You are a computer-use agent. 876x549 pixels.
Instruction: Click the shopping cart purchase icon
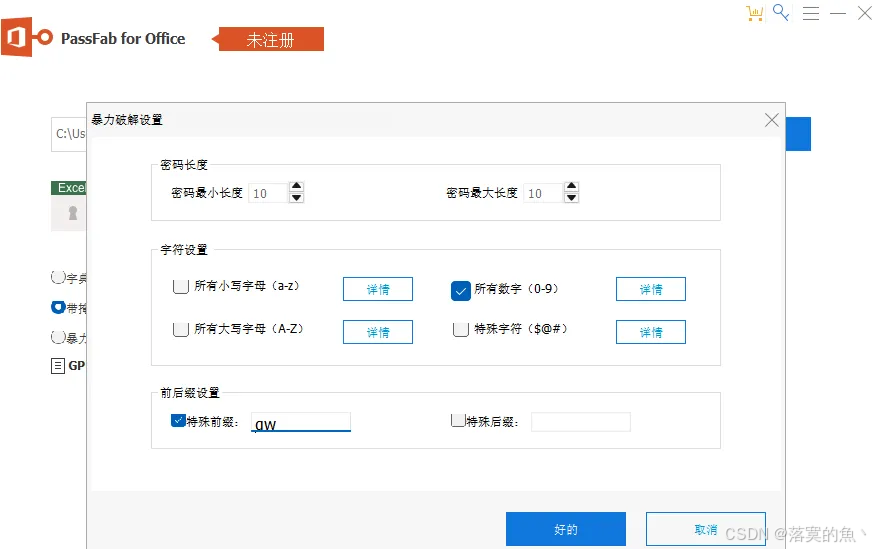point(754,13)
